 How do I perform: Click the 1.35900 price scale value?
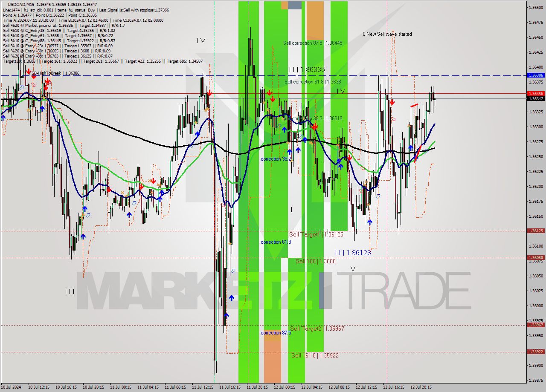[x=536, y=365]
